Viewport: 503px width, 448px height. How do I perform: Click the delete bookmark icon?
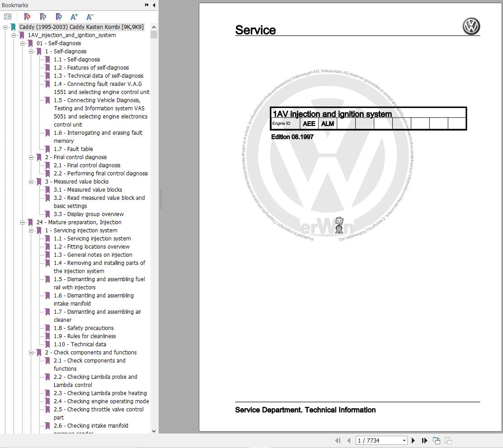[x=27, y=16]
